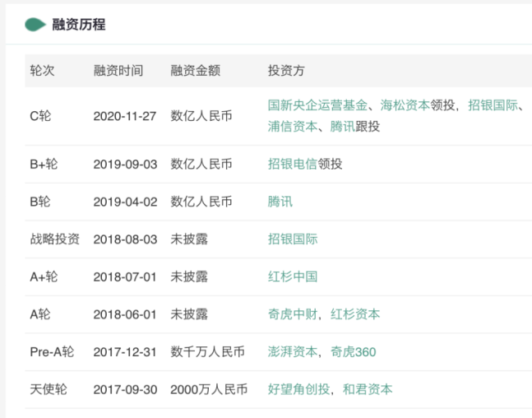The width and height of the screenshot is (532, 418).
Task: Select the date 2019-04-02
Action: [x=125, y=202]
